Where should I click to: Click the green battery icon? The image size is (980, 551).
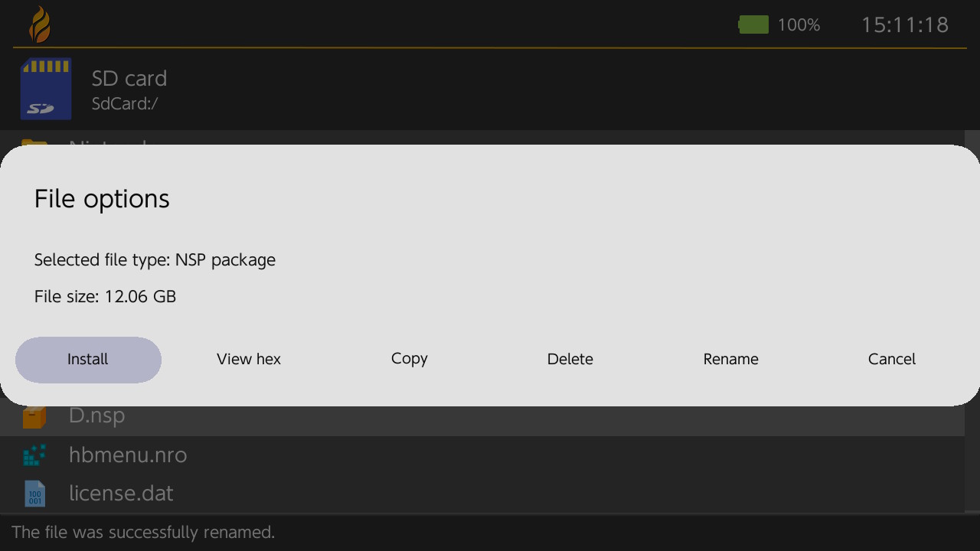click(753, 25)
